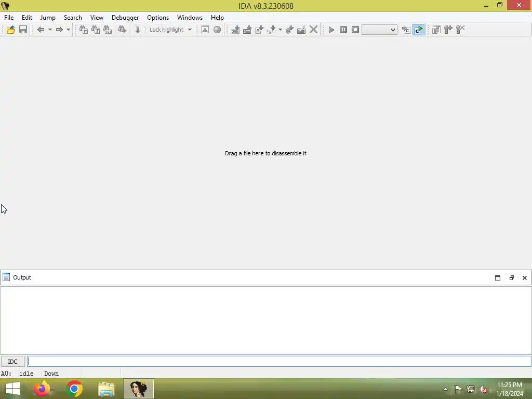Toggle the highlighted green C decompile icon
Viewport: 532px width, 399px height.
click(x=418, y=30)
